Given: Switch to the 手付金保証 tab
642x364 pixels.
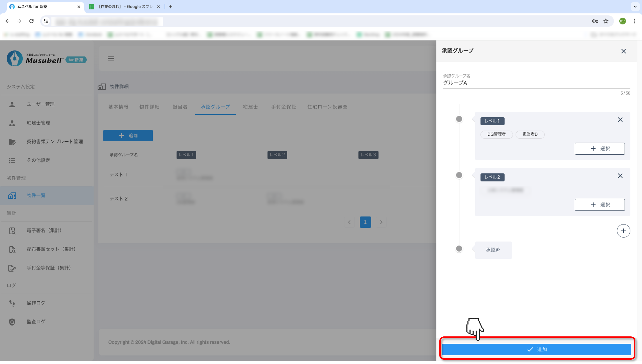Looking at the screenshot, I should tap(284, 107).
